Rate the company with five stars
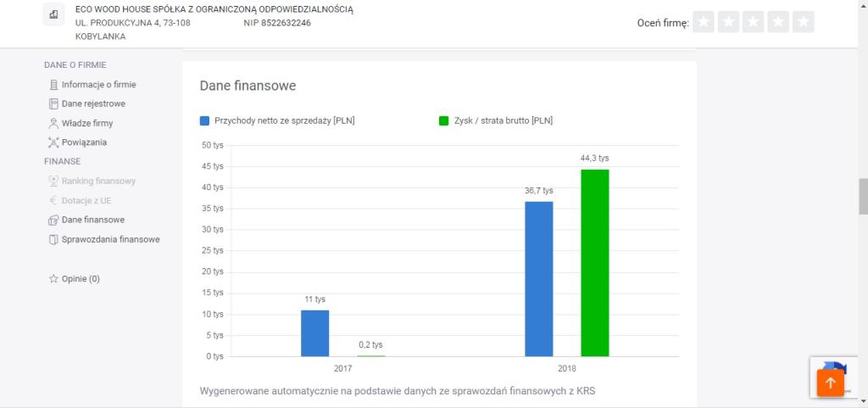Screen dimensions: 868x408 tap(804, 22)
